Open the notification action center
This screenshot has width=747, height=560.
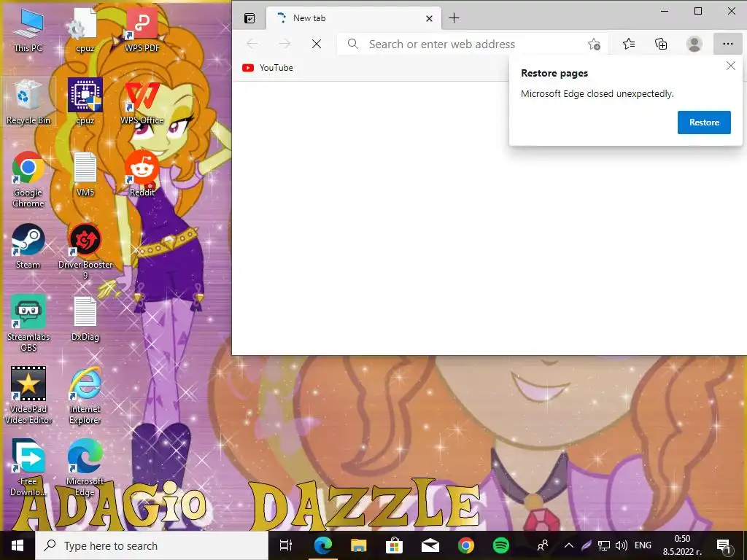tap(723, 545)
